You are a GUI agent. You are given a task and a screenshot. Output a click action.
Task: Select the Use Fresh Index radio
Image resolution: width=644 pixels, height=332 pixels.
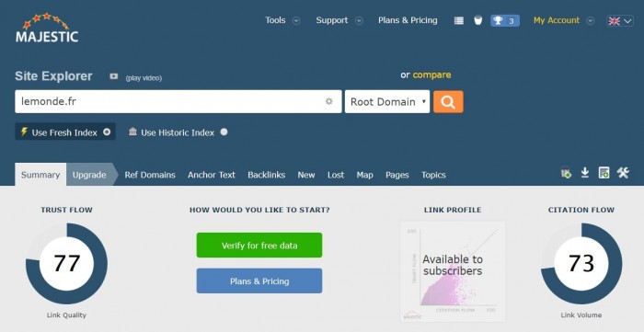(107, 132)
